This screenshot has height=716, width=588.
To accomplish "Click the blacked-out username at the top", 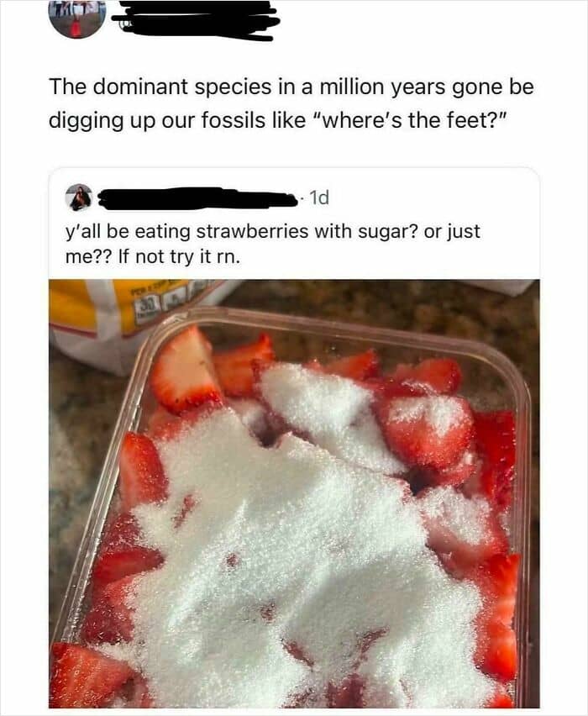I will (195, 20).
